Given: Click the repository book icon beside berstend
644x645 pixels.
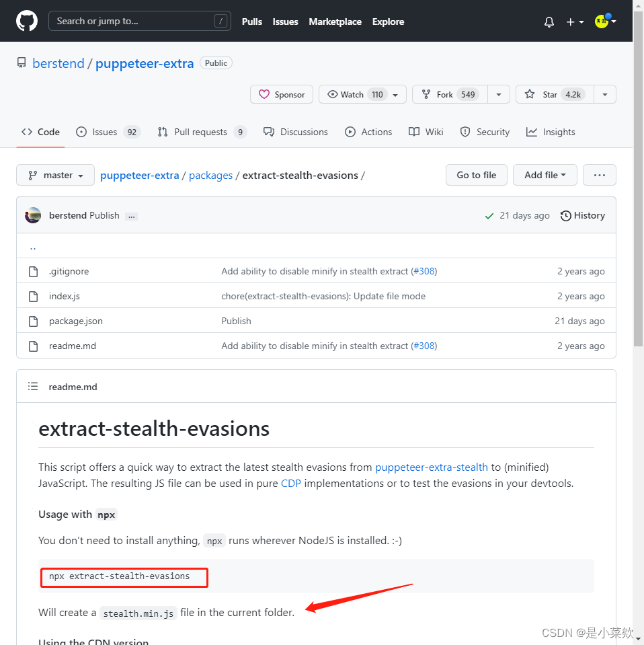Looking at the screenshot, I should coord(22,63).
